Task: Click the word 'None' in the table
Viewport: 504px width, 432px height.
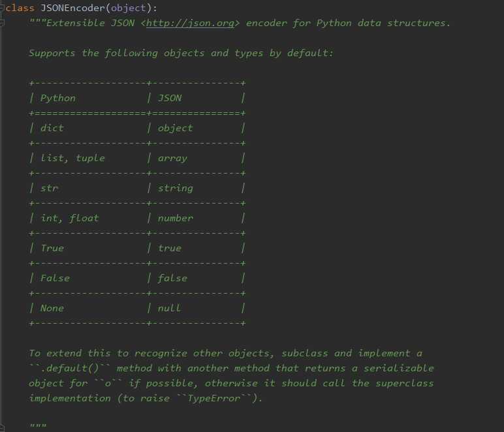Action: coord(52,309)
